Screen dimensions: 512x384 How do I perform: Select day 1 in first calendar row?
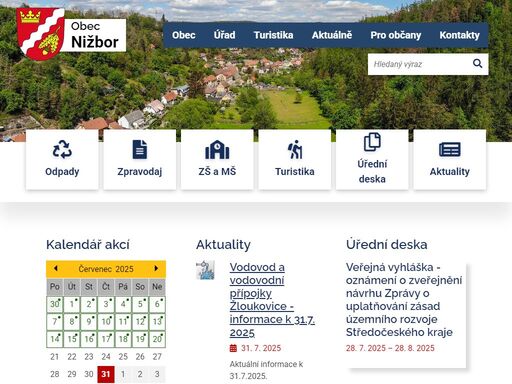[x=72, y=304]
